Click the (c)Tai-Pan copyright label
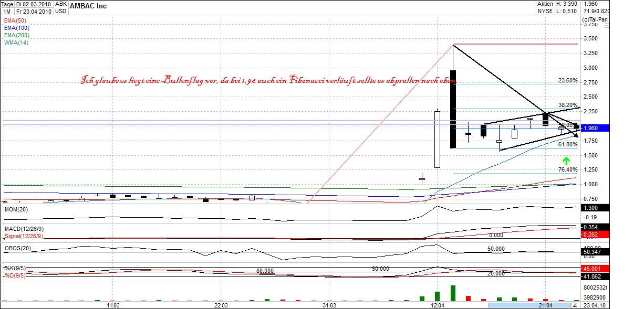The height and width of the screenshot is (309, 644). 594,19
